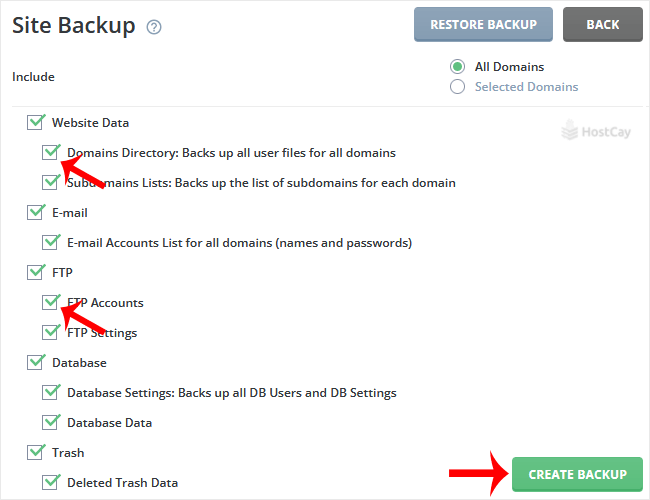Click the Back button
The image size is (650, 500).
[x=602, y=25]
